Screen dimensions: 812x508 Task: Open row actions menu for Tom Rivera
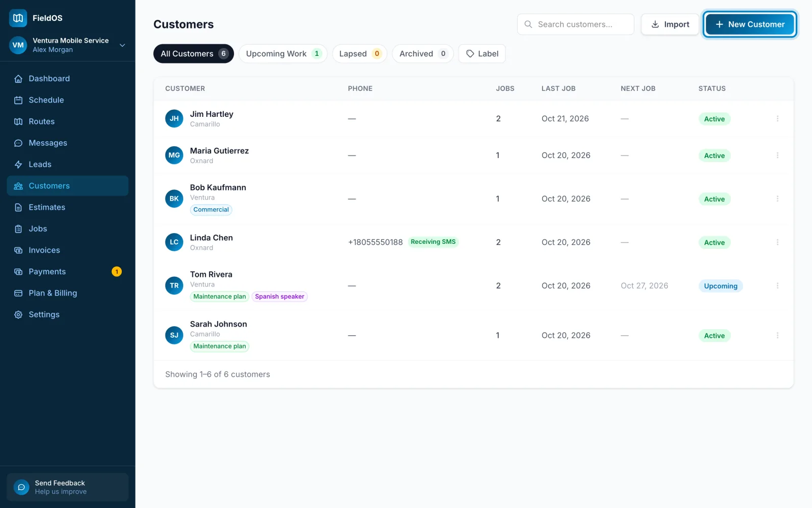777,285
